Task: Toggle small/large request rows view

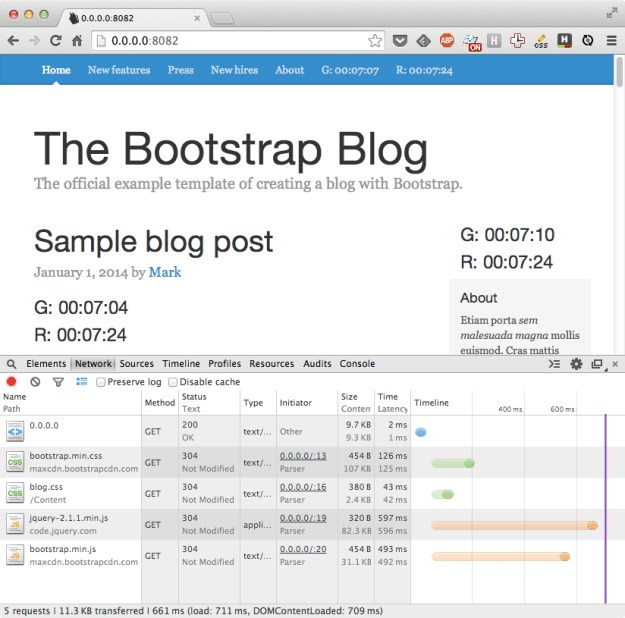Action: pyautogui.click(x=81, y=382)
